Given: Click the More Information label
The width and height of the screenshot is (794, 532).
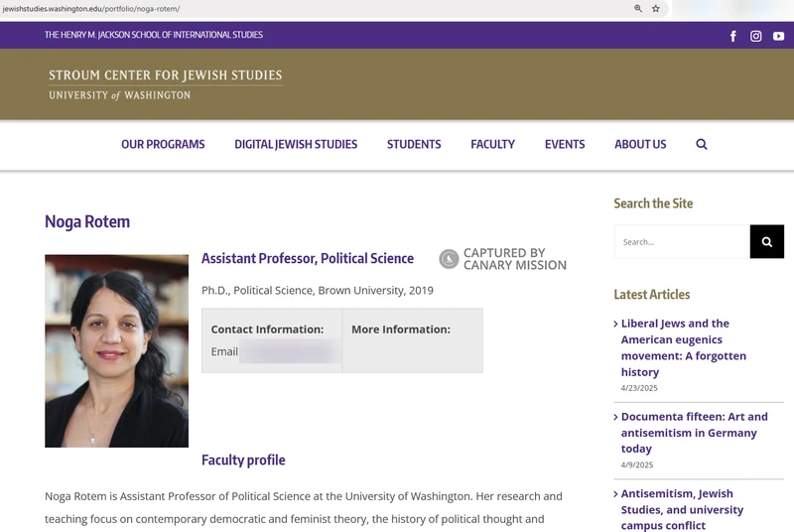Looking at the screenshot, I should point(401,330).
